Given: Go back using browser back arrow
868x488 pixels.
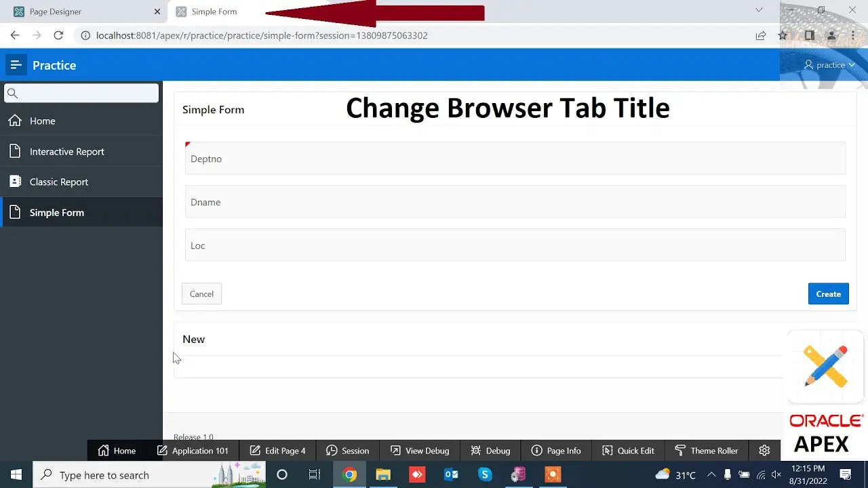Looking at the screenshot, I should coord(15,35).
